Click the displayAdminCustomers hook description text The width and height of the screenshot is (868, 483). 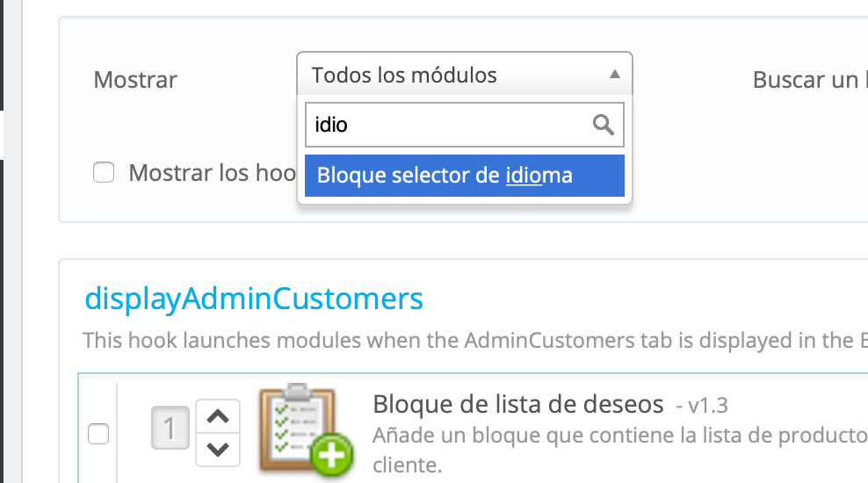click(x=475, y=340)
